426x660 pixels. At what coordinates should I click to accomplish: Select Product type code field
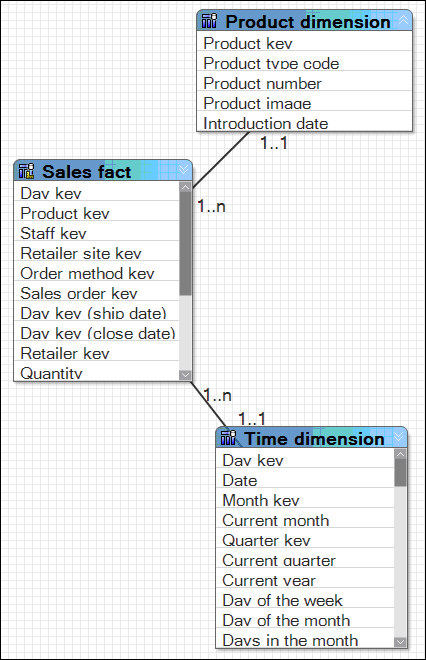[x=304, y=64]
